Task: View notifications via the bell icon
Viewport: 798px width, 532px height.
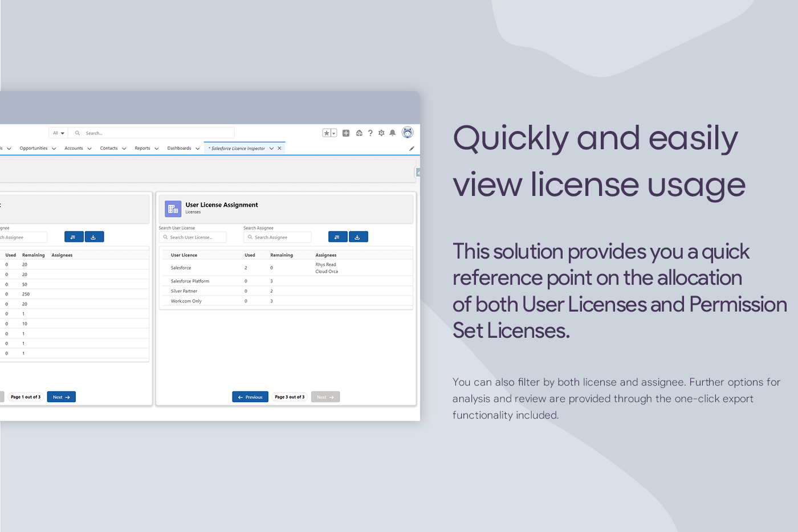Action: click(392, 133)
